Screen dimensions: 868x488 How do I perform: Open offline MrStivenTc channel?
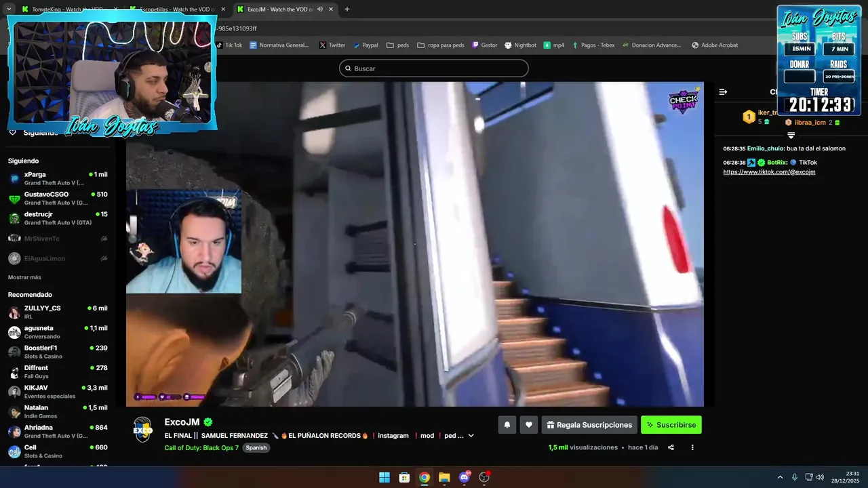coord(58,239)
